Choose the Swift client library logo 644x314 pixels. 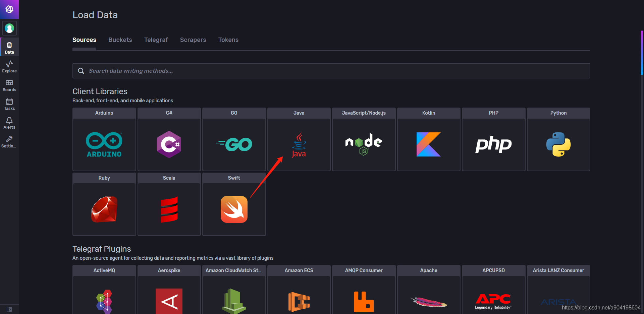(x=234, y=209)
